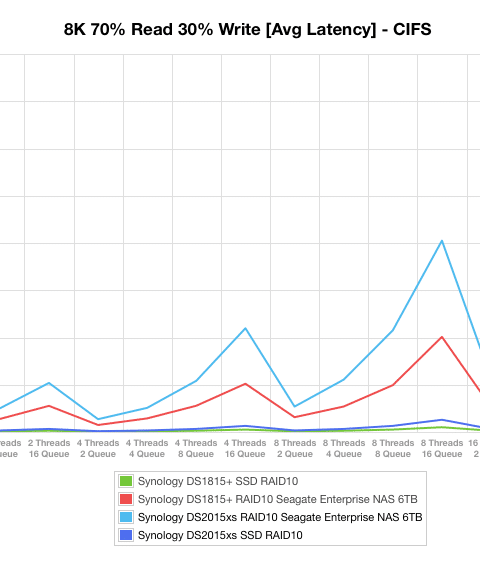Click axis label '8 Threads 4 Queue'
The height and width of the screenshot is (575, 480).
point(344,448)
